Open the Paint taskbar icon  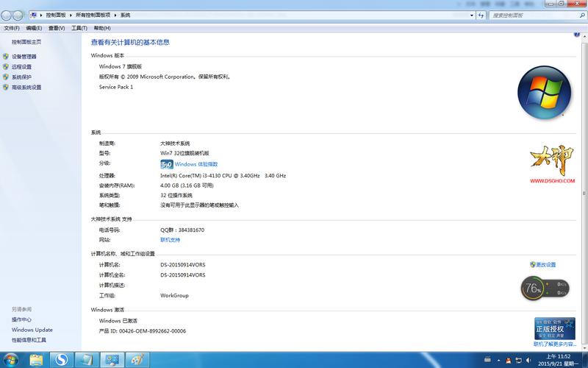(137, 361)
